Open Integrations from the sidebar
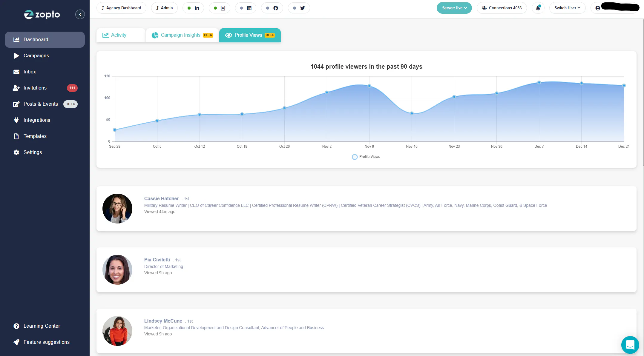This screenshot has height=356, width=644. coord(45,120)
